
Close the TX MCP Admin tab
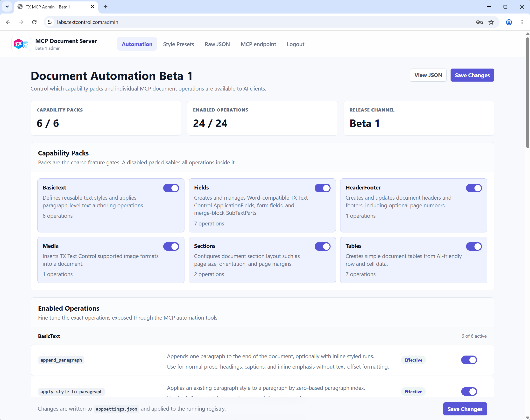point(92,7)
